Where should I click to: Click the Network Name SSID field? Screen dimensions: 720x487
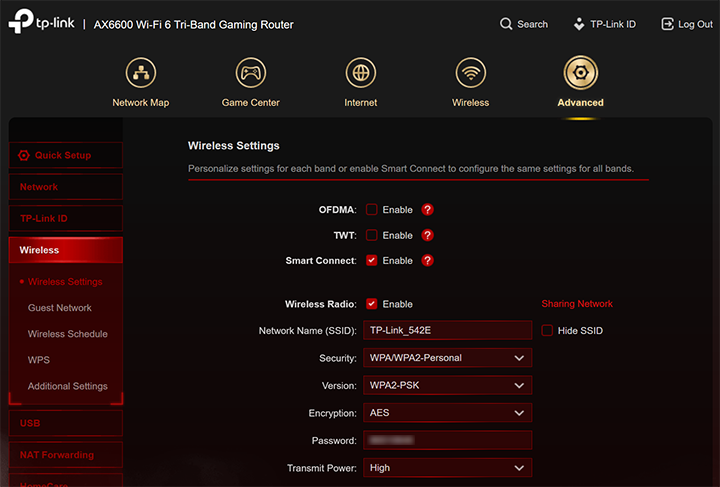pos(447,331)
